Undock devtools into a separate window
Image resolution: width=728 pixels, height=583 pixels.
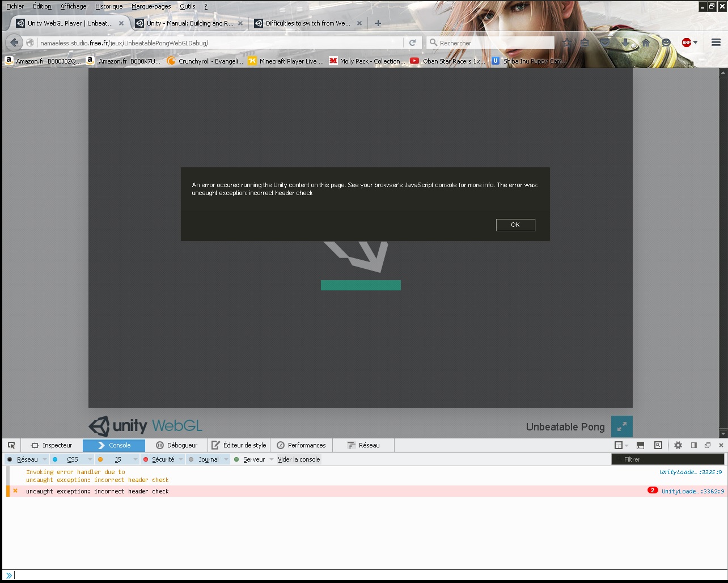707,445
